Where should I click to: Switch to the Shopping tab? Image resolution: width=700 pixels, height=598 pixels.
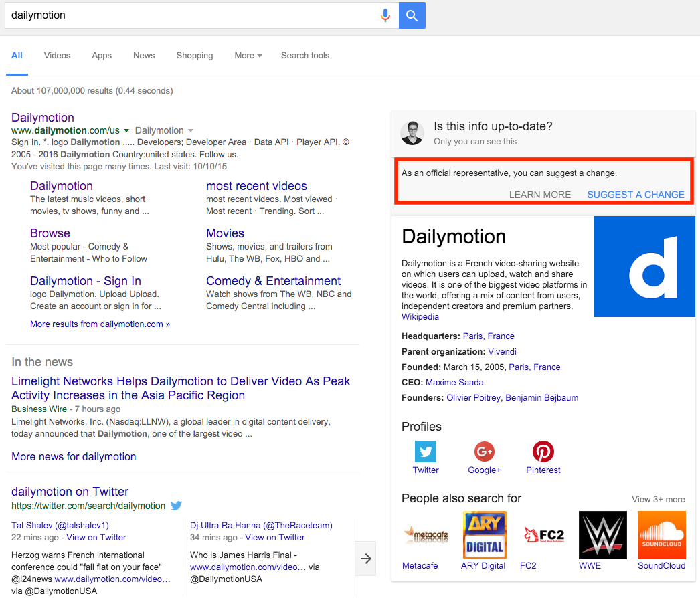[195, 56]
